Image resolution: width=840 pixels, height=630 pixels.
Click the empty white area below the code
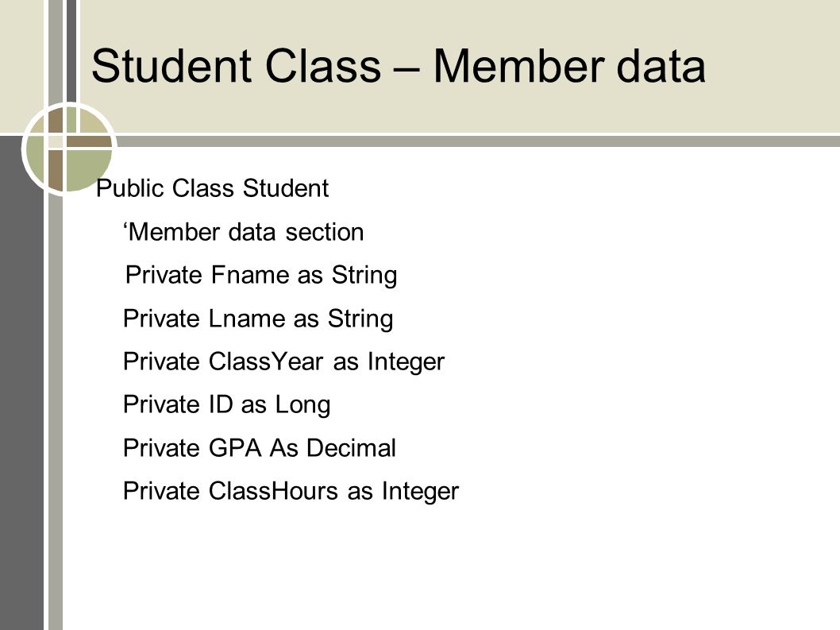point(450,568)
